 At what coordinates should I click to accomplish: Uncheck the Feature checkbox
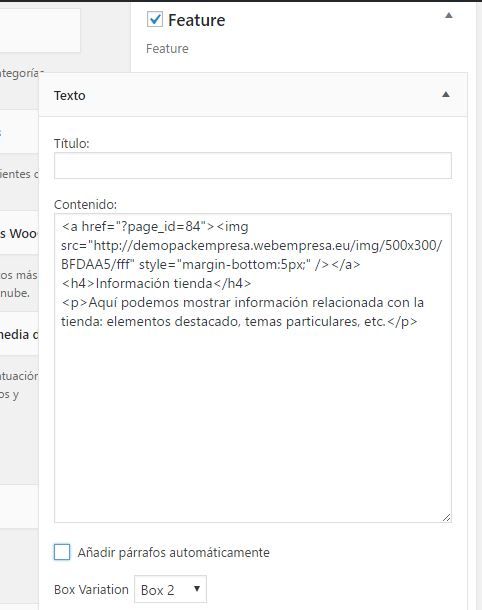155,19
